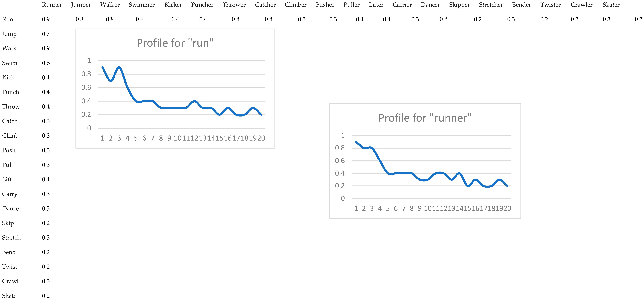Screen dimensions: 644x302
Task: Select the 0.6 value beside Swim
Action: (46, 63)
